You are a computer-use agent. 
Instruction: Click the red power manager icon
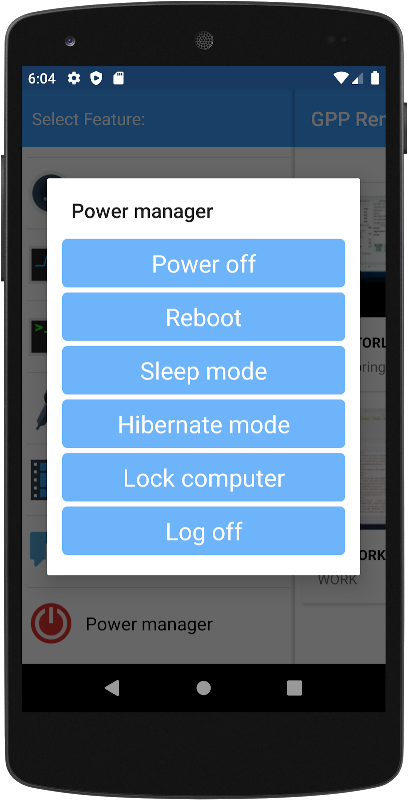pos(50,623)
